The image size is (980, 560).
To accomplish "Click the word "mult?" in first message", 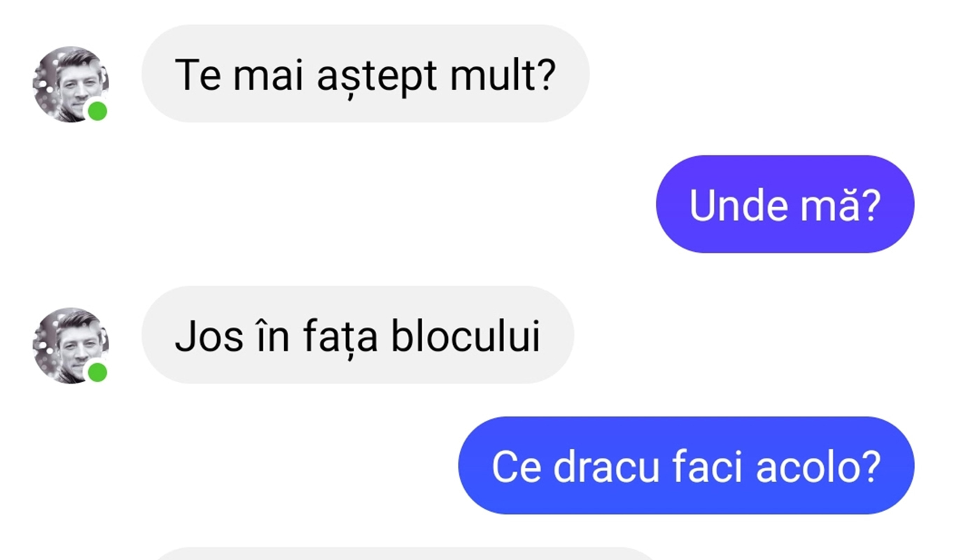I will [503, 74].
